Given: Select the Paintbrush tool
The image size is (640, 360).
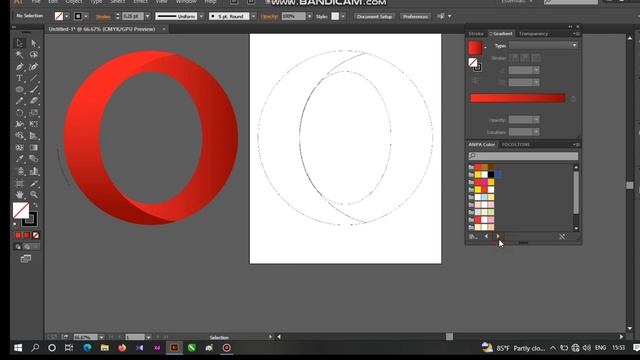Looking at the screenshot, I should (34, 89).
